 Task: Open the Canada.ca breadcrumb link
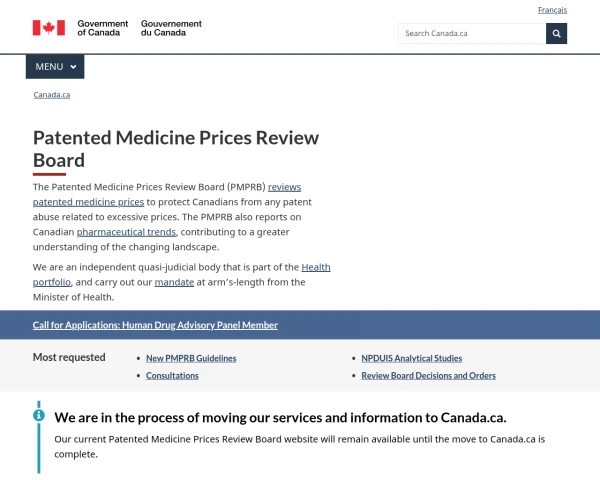52,95
